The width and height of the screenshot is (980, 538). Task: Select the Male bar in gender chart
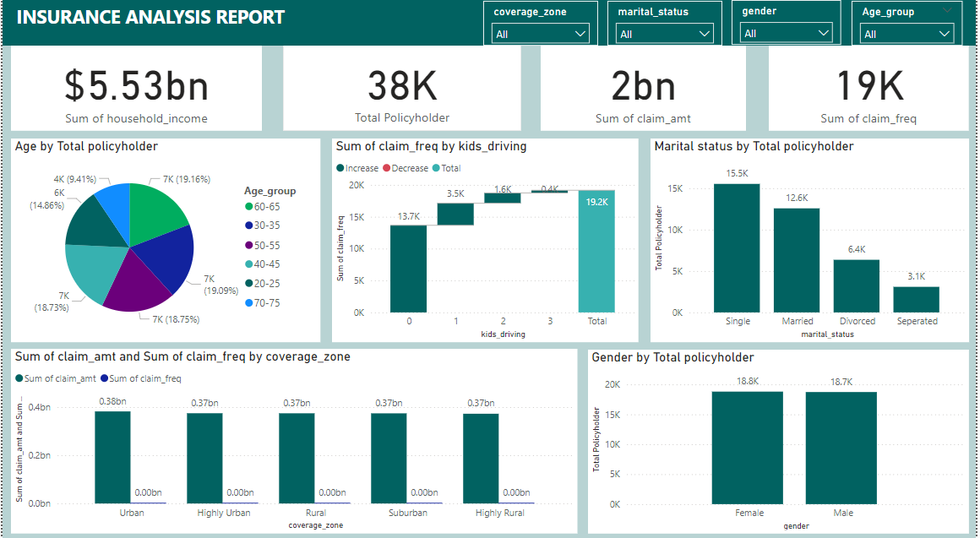(x=841, y=448)
